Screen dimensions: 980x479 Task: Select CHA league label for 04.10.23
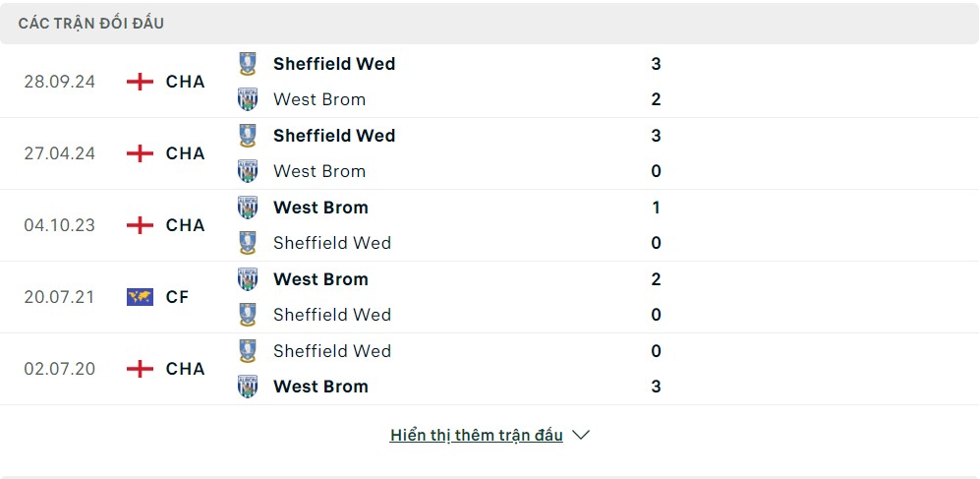185,225
